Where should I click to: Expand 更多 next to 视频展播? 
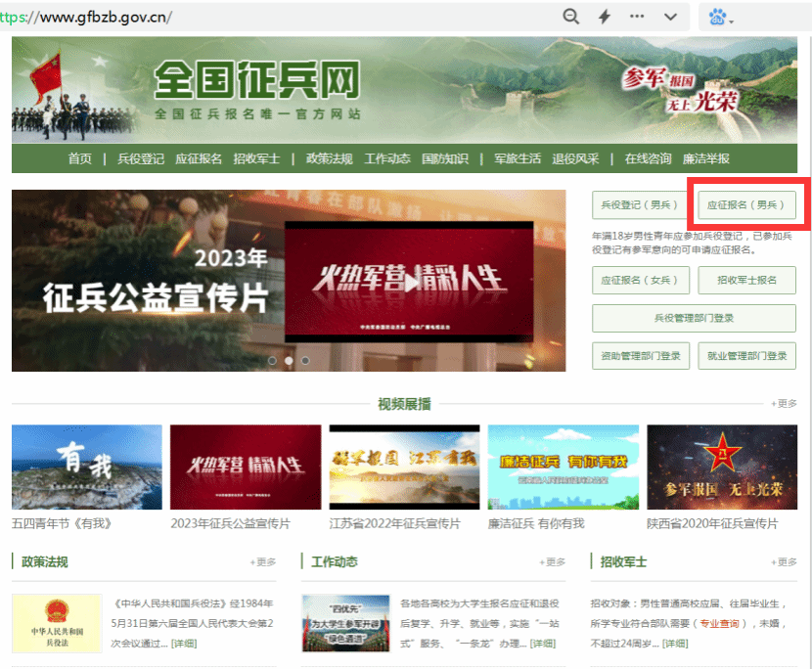[x=785, y=403]
